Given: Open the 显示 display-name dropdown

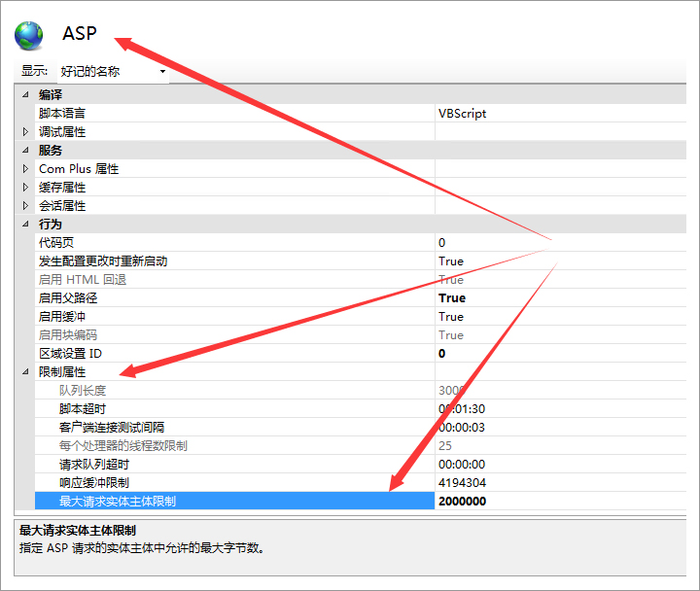Looking at the screenshot, I should coord(113,71).
